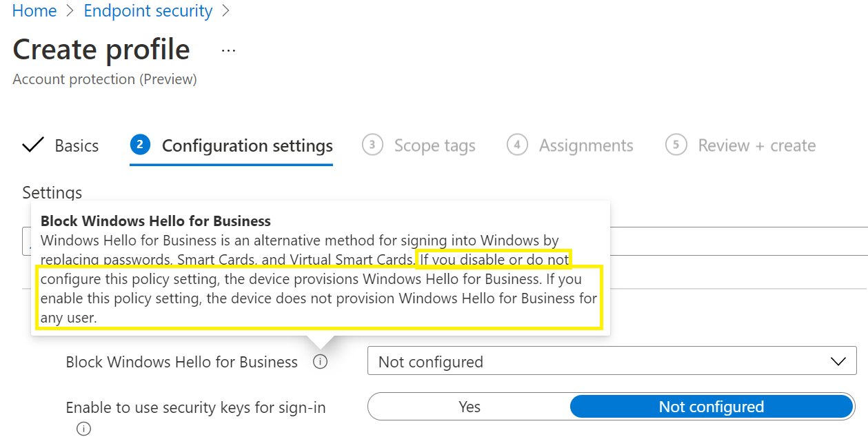Click the Basics checkmark icon
This screenshot has width=868, height=437.
(x=32, y=145)
